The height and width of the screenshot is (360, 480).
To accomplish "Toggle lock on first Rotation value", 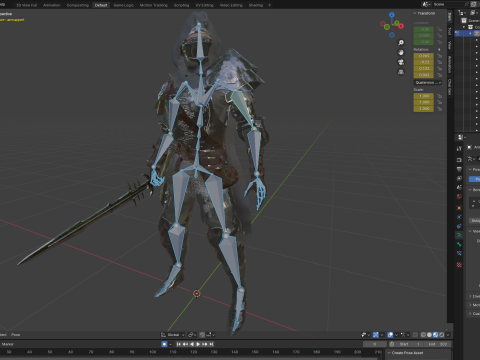I will click(x=440, y=56).
